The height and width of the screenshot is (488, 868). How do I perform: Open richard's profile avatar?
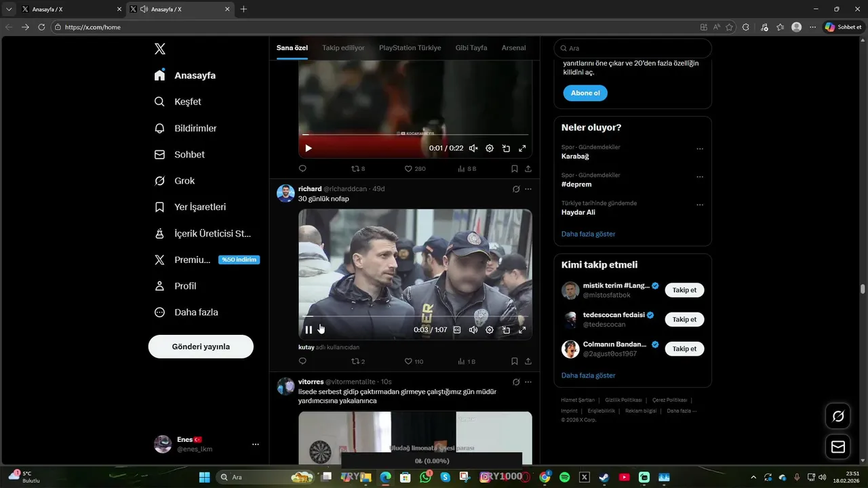(x=285, y=193)
